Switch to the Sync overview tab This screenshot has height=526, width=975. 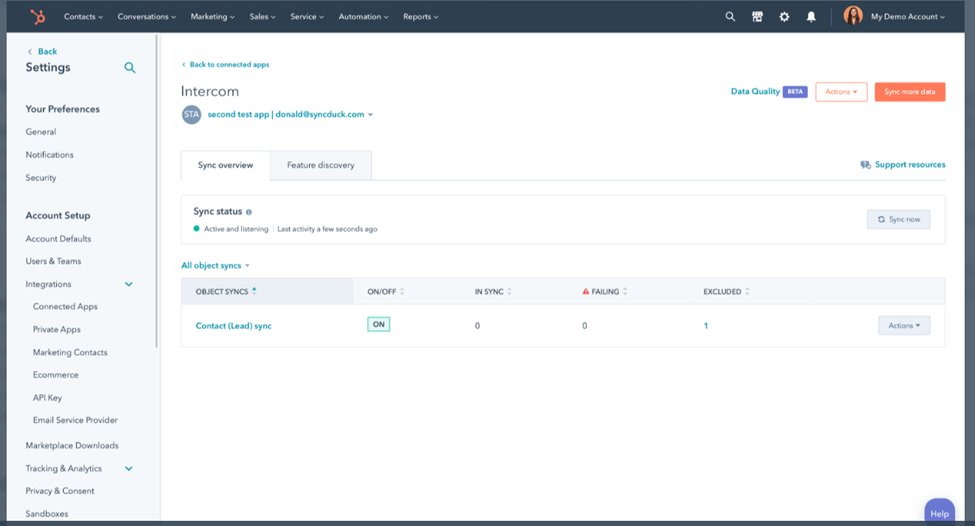coord(226,165)
